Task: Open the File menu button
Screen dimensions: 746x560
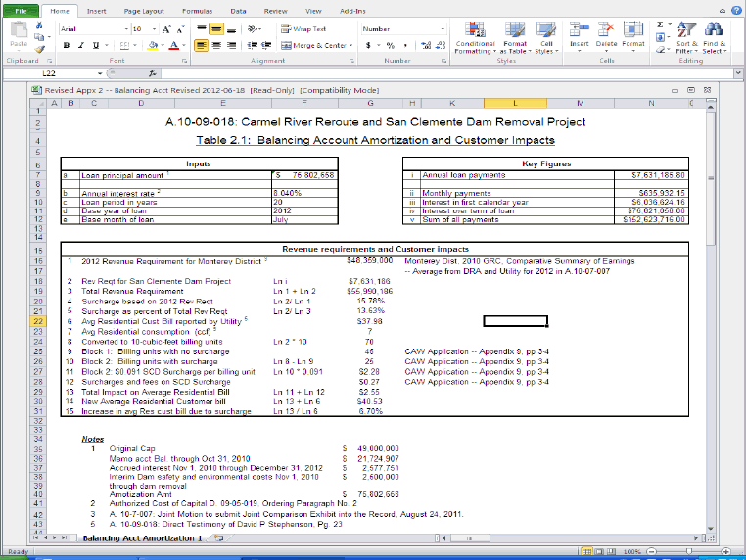Action: pos(21,10)
